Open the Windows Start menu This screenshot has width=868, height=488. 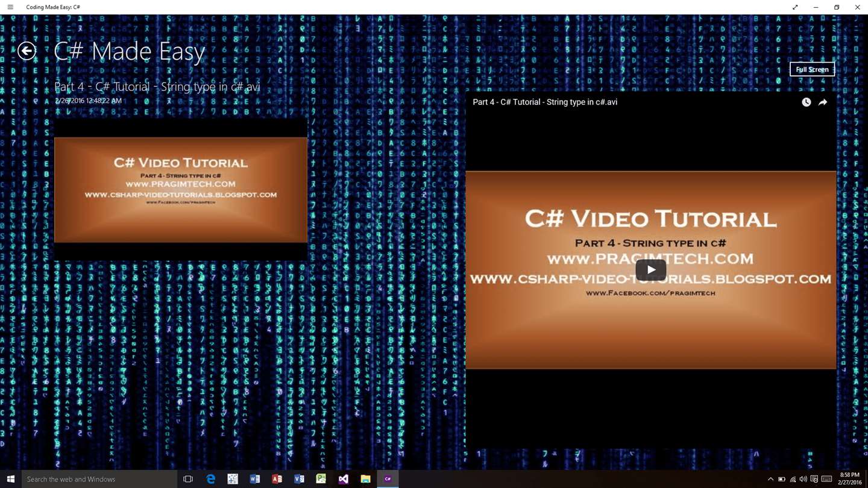(10, 479)
